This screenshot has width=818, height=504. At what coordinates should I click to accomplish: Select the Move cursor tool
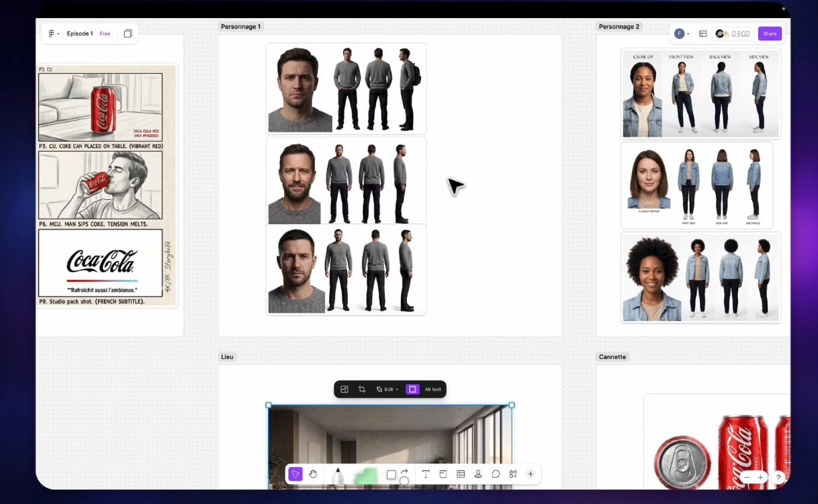296,474
